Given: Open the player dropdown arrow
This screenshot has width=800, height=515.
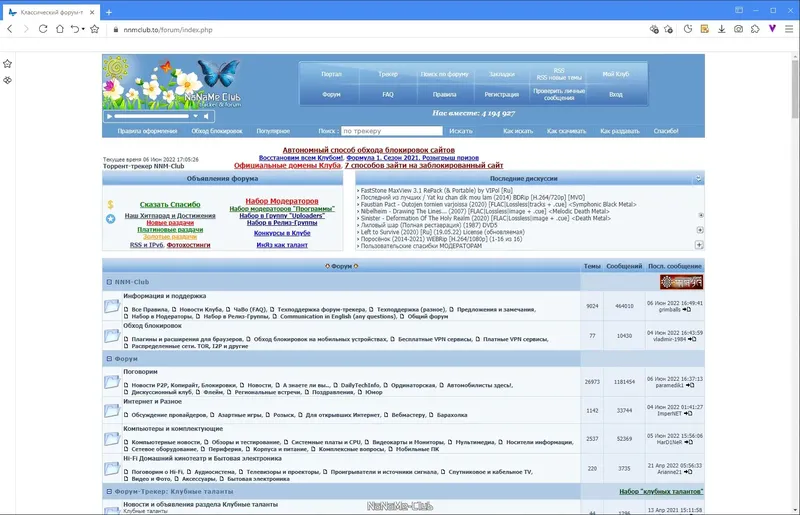Looking at the screenshot, I should [x=195, y=116].
